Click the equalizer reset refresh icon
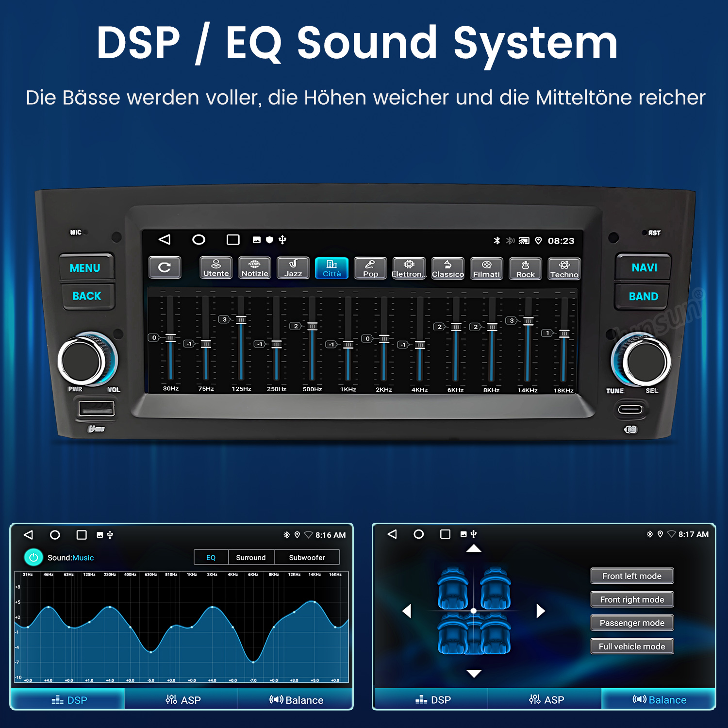The height and width of the screenshot is (728, 728). [165, 267]
